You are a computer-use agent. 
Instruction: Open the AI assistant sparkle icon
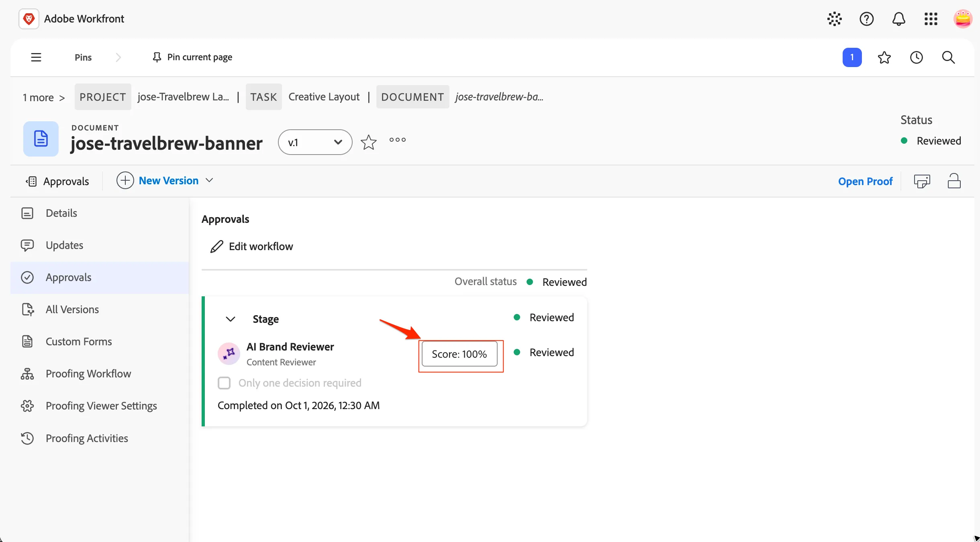point(835,19)
